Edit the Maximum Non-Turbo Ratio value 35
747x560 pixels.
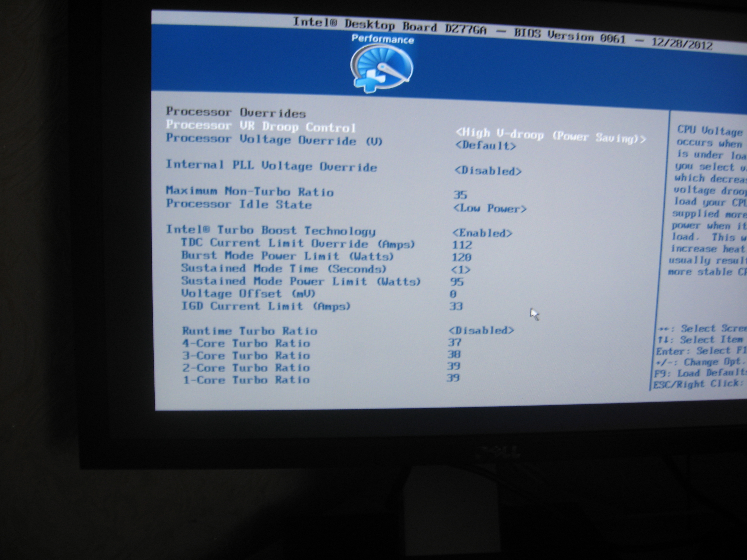coord(460,195)
